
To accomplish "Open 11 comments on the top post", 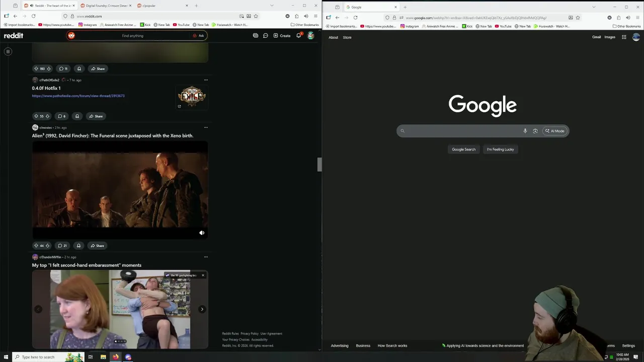I will [63, 69].
